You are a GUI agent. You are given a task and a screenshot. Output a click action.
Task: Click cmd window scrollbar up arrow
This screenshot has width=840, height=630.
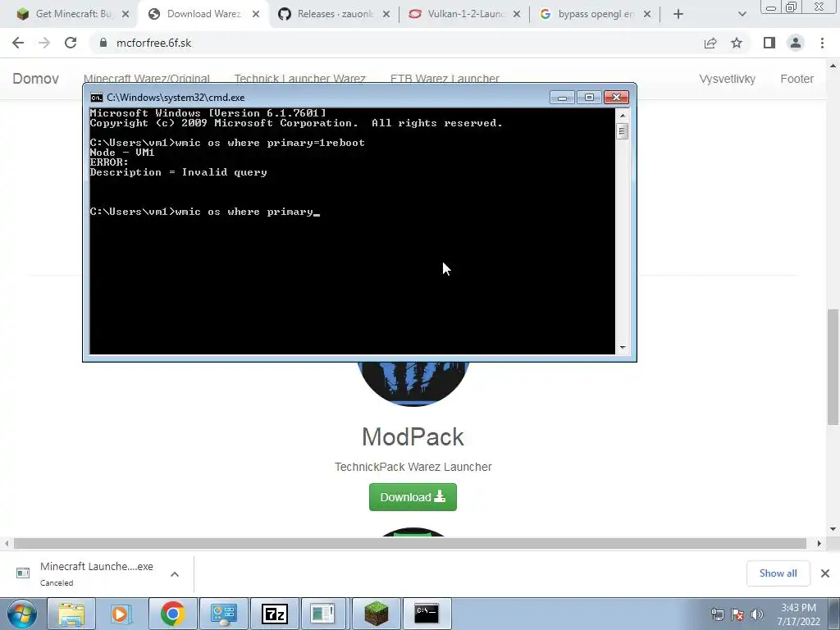pos(623,115)
